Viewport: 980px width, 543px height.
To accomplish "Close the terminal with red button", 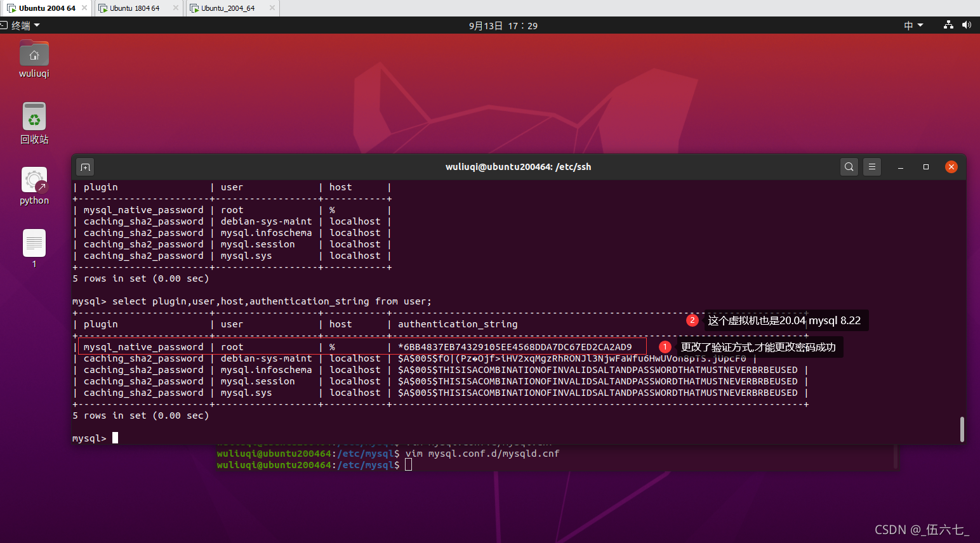I will 951,167.
